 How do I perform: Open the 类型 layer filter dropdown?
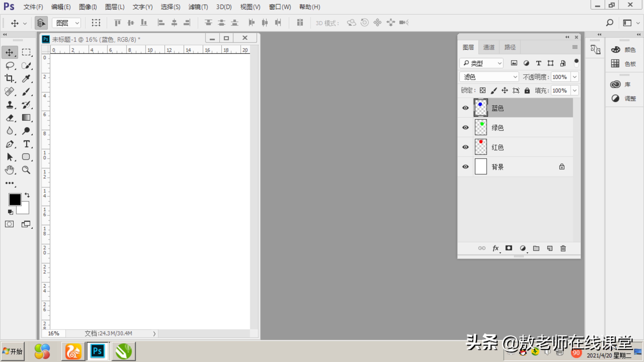[x=481, y=63]
